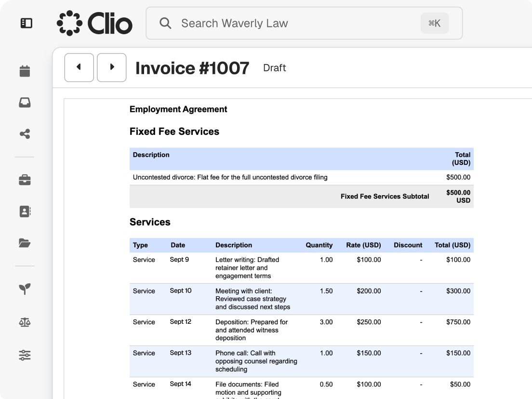This screenshot has height=399, width=532.
Task: Focus the Search Waverly Law field
Action: click(304, 23)
